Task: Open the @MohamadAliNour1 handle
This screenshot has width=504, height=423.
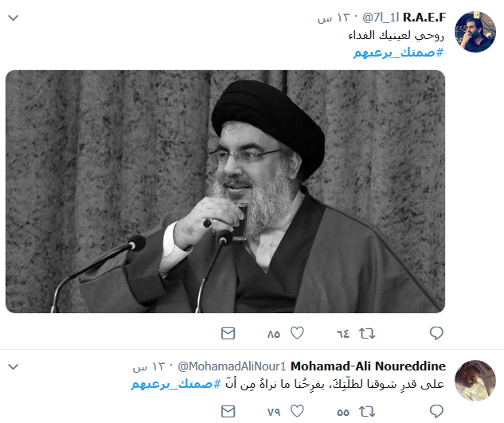Action: pos(232,366)
